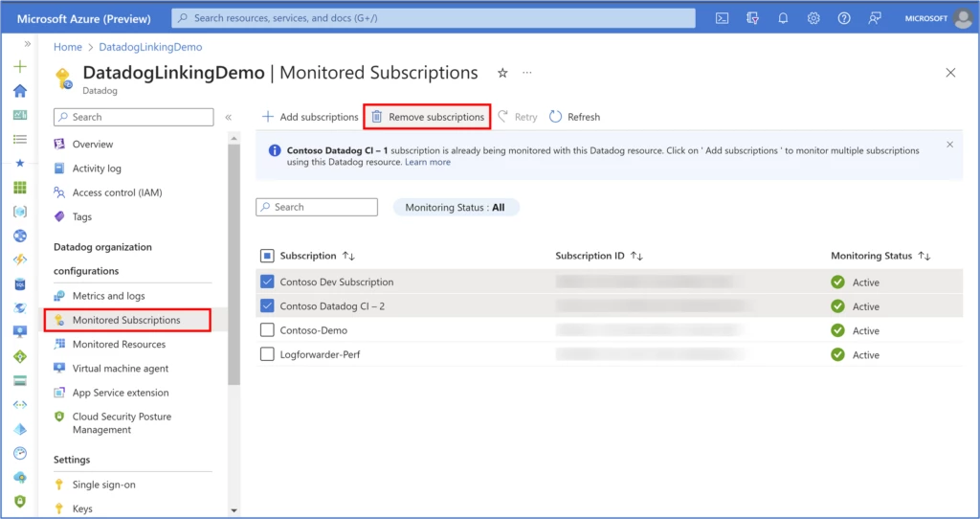Open Dashboard icon in left sidebar
Image resolution: width=980 pixels, height=519 pixels.
[20, 115]
